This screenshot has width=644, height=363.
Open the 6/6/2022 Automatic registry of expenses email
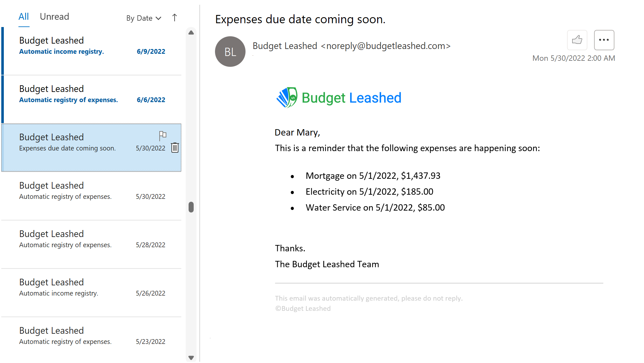[x=92, y=100]
